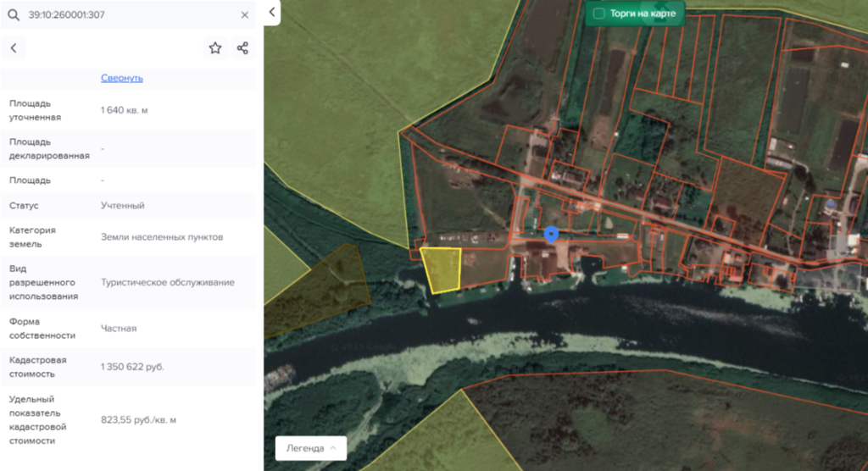Click the "Земли населенных пунктов" category value
This screenshot has height=471, width=868.
click(x=162, y=237)
